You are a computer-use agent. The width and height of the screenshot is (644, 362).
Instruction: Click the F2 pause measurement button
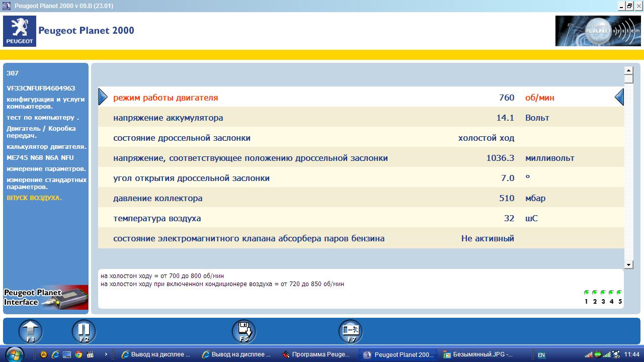(84, 332)
